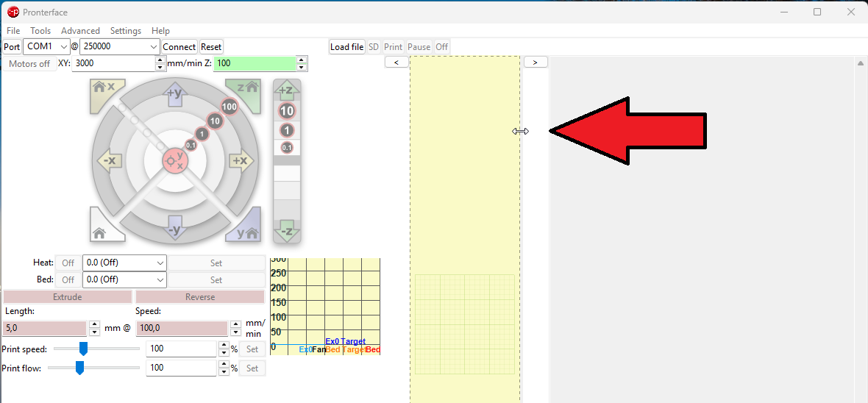Select the 1 mm Z step bubble
The height and width of the screenshot is (403, 868).
(x=287, y=131)
